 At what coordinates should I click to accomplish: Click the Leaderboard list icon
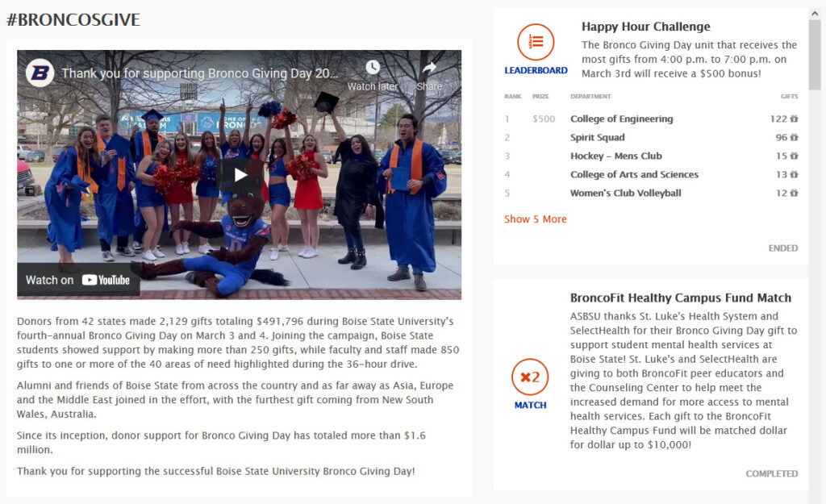[536, 42]
